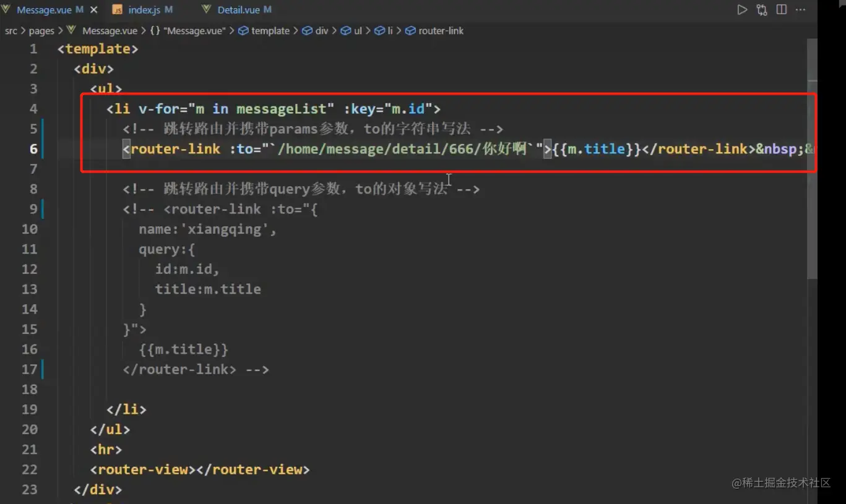Split the editor to the right
The height and width of the screenshot is (504, 846).
[782, 10]
